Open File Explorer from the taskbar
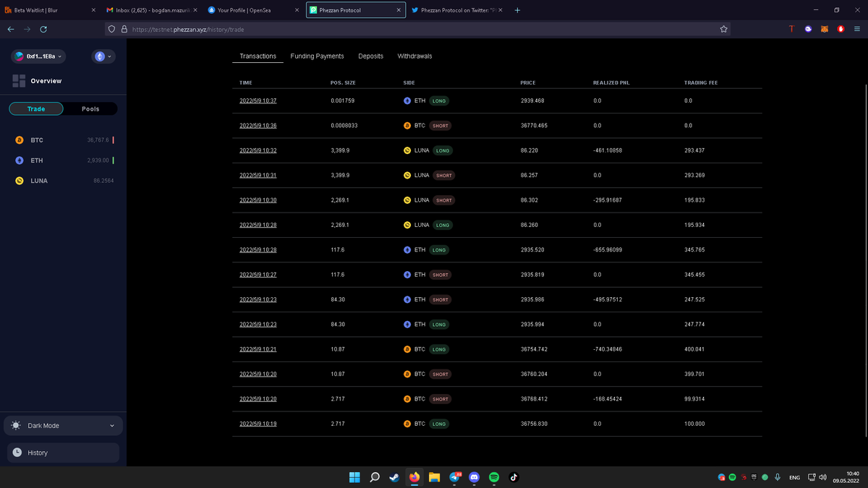 434,477
